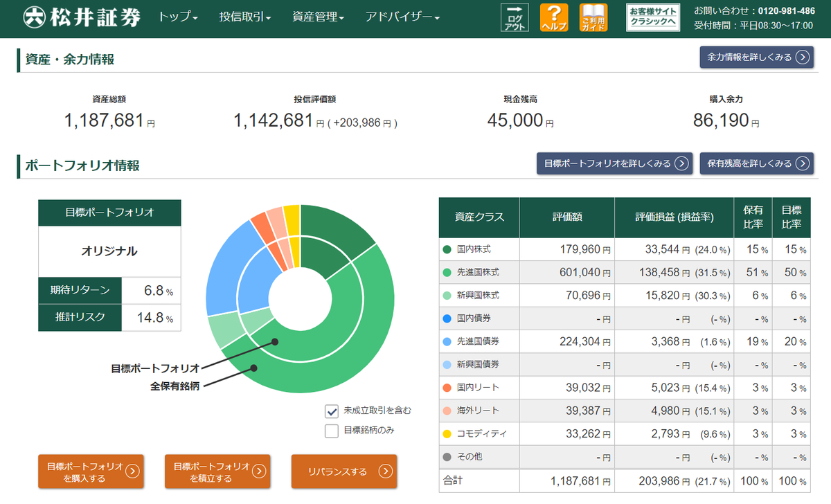Image resolution: width=831 pixels, height=504 pixels.
Task: Click 余力情報を詳しくみる button
Action: (756, 57)
